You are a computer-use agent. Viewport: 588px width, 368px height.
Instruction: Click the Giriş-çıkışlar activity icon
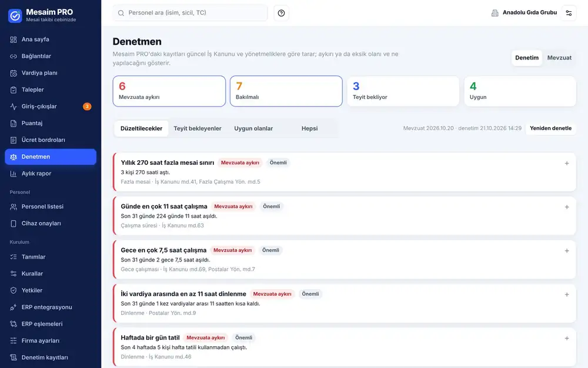pos(14,107)
